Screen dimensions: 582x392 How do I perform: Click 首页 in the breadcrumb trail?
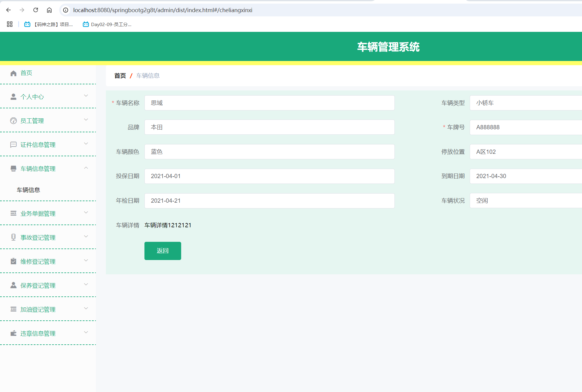120,76
